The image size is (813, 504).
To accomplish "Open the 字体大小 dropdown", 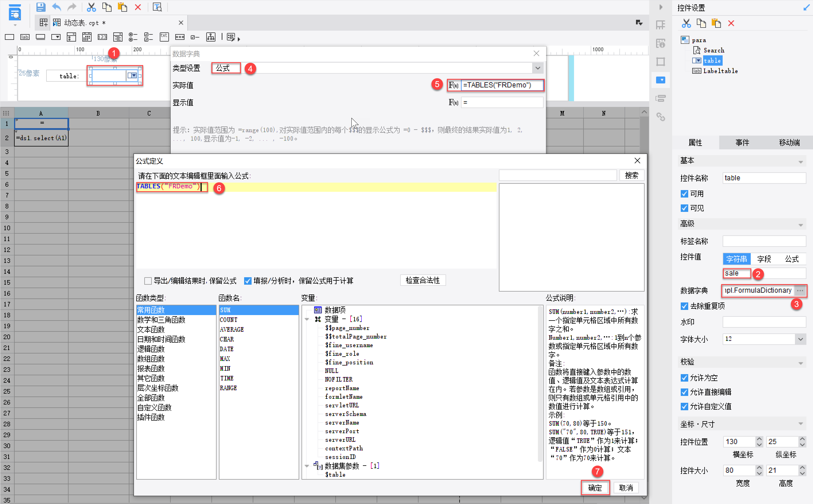I will [800, 339].
